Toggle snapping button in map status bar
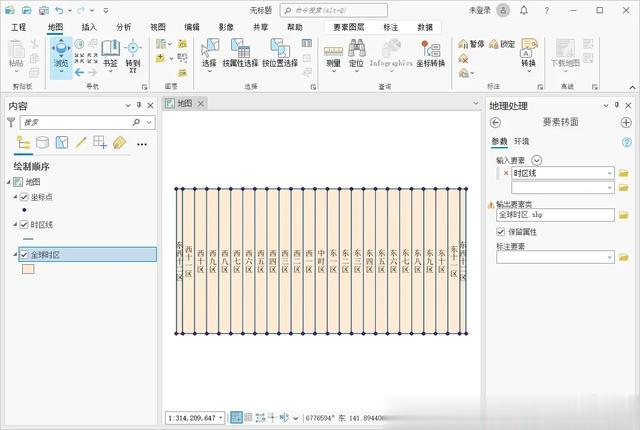The image size is (640, 430). 236,417
